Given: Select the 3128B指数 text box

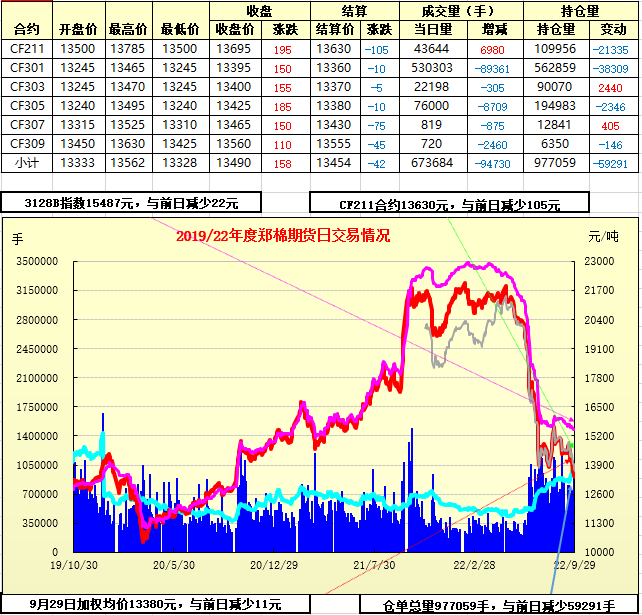Looking at the screenshot, I should pyautogui.click(x=130, y=203).
